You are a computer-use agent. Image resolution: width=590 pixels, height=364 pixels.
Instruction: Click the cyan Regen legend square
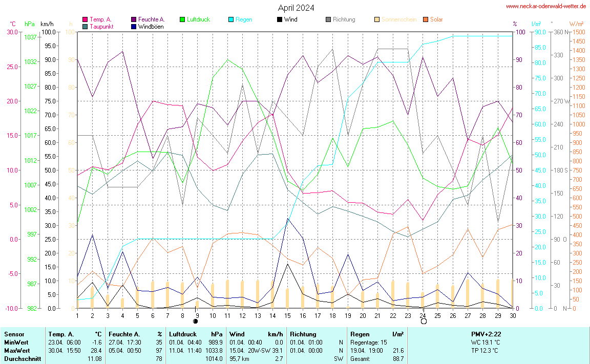231,19
